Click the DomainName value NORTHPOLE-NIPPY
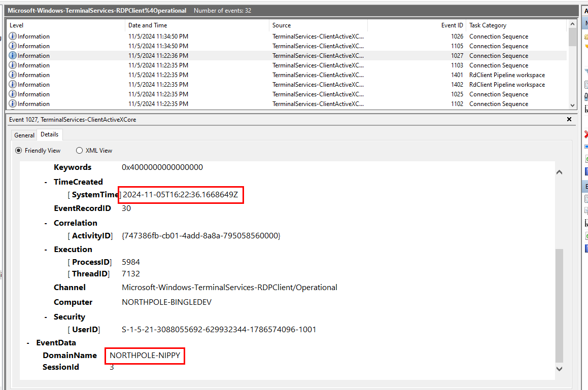The image size is (588, 390). 145,355
